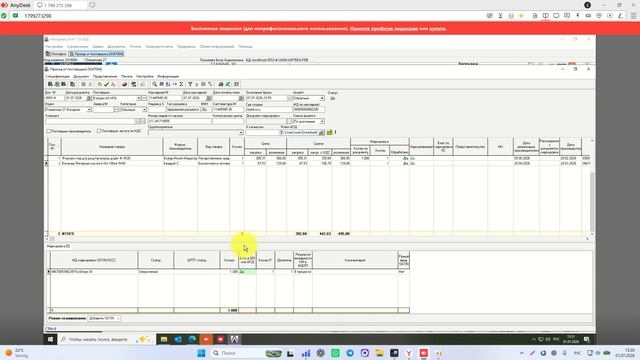
Task: Open the department dropdown
Action: [x=89, y=110]
